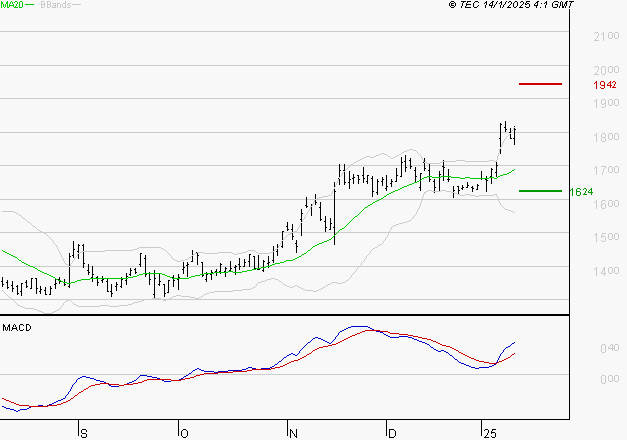627x440 pixels.
Task: Click the 2000 price axis label
Action: click(606, 70)
